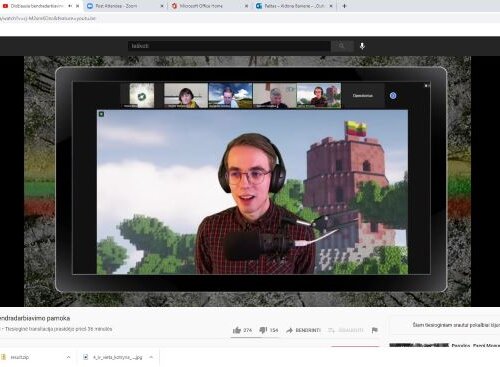Screen dimensions: 500x367
Task: Mute the YouTube tab's audio indicator
Action: 70,6
